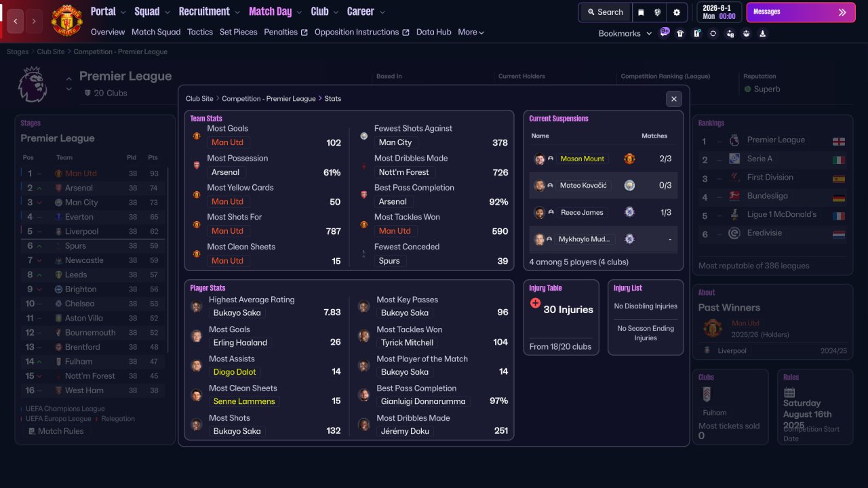Screen dimensions: 868x488
Task: Click the date and time display
Action: [x=719, y=12]
